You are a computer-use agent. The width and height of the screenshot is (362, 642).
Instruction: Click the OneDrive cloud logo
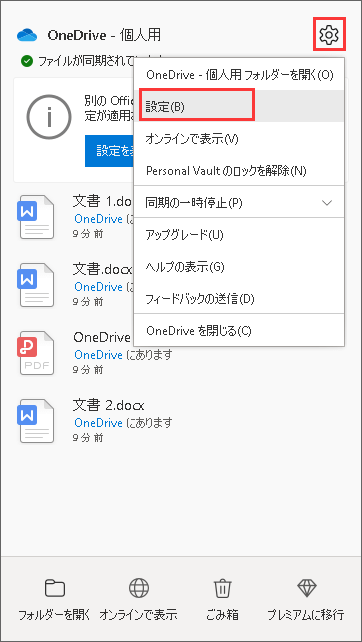pos(27,35)
